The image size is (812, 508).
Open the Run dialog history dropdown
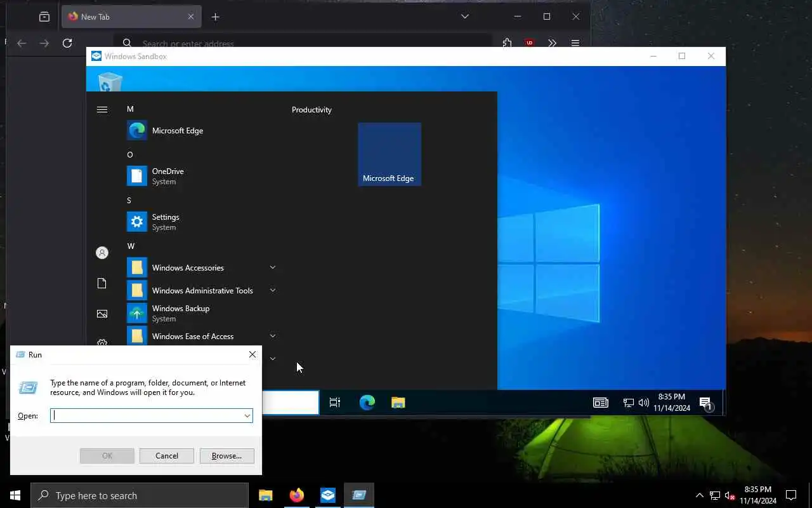coord(247,416)
